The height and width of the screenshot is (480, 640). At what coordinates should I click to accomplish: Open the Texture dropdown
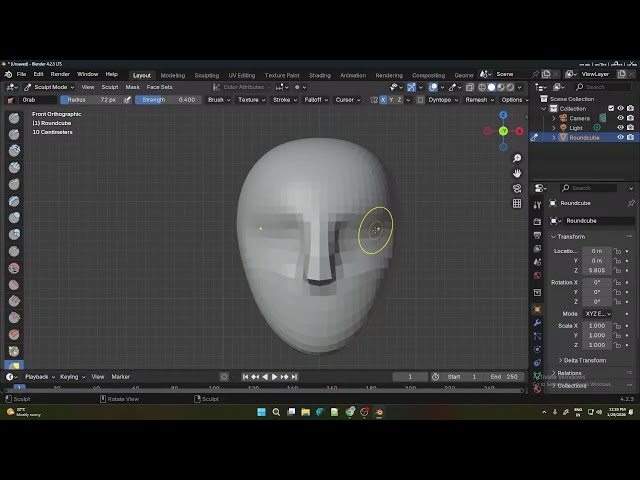251,100
